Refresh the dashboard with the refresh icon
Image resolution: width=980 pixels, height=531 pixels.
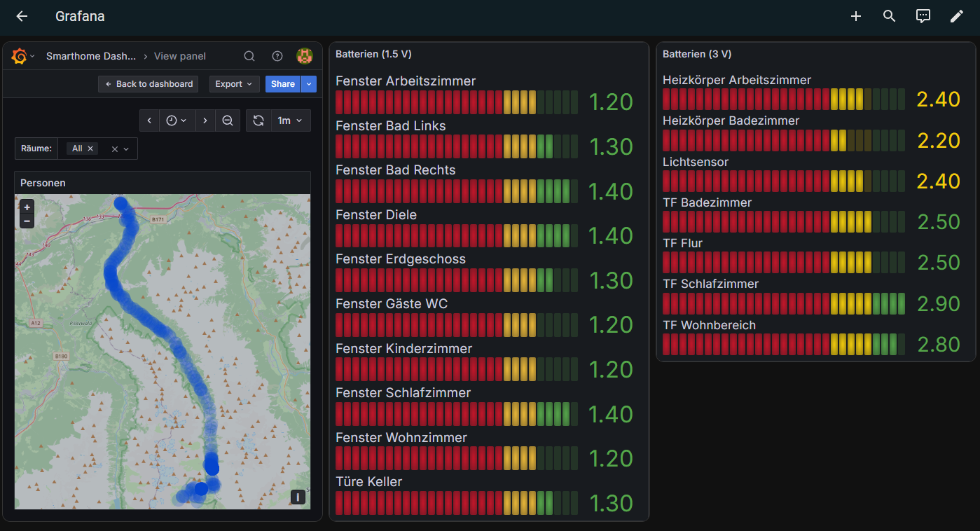(x=258, y=120)
